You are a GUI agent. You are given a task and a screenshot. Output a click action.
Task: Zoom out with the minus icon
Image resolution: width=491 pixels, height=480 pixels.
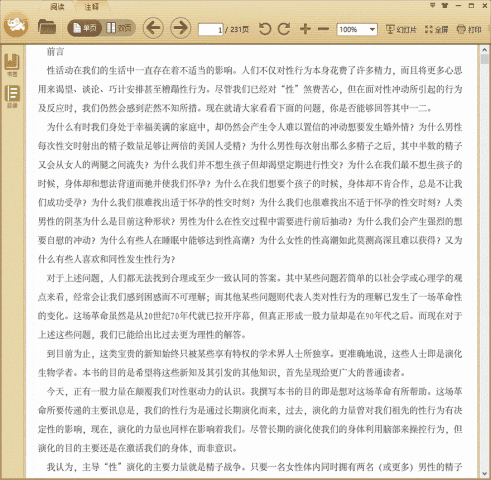point(323,29)
